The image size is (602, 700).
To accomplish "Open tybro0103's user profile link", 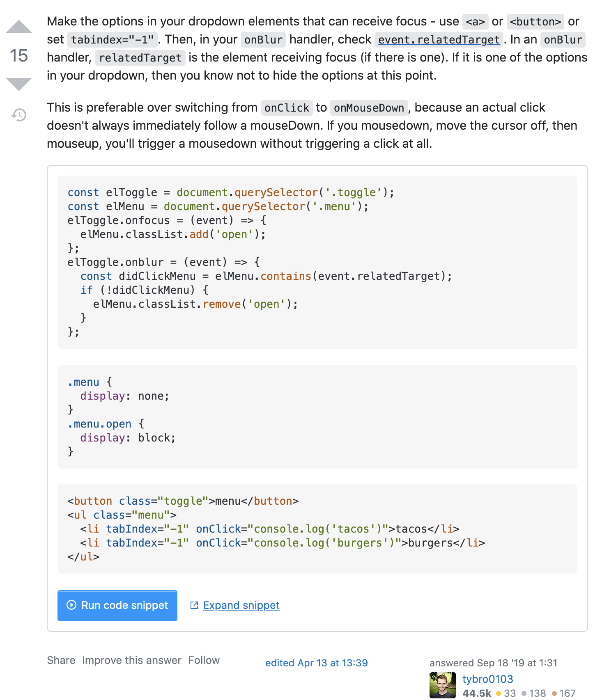I will [487, 679].
